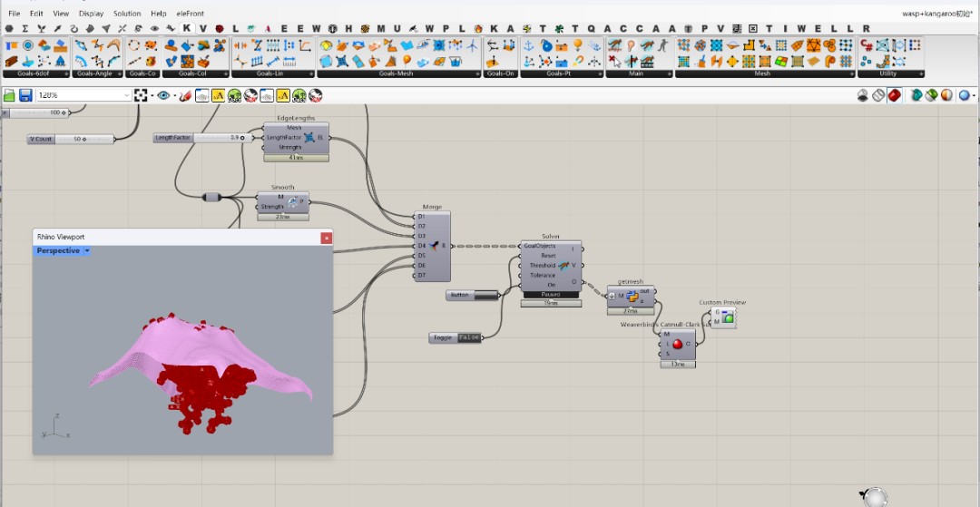The height and width of the screenshot is (507, 980).
Task: Click the EdgeLengths component icon
Action: click(x=309, y=137)
